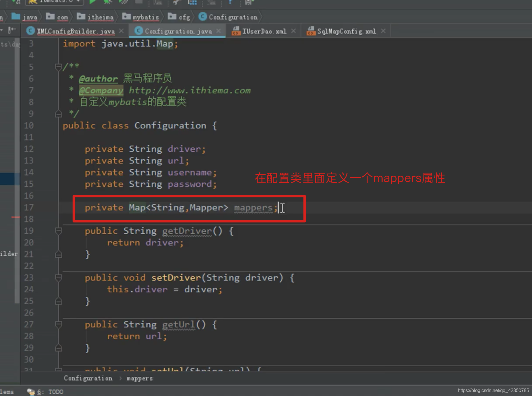This screenshot has width=532, height=396.
Task: Click the getUrl method name
Action: pos(179,324)
